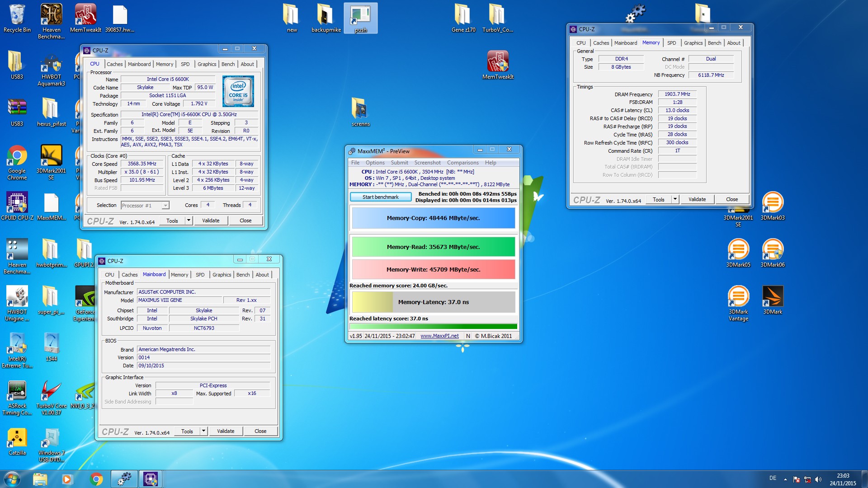Image resolution: width=868 pixels, height=488 pixels.
Task: Switch to SPD tab in Memory CPU-Z window
Action: [672, 43]
